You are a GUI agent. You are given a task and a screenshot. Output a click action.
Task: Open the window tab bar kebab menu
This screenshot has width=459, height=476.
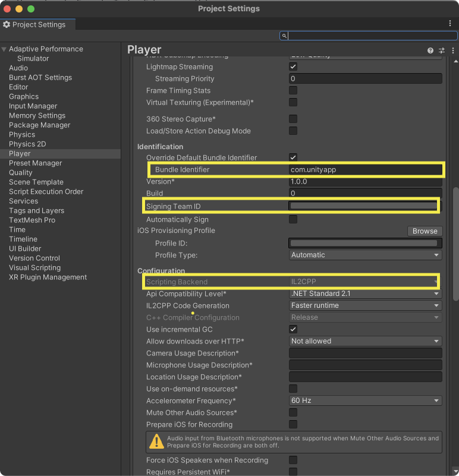[450, 23]
